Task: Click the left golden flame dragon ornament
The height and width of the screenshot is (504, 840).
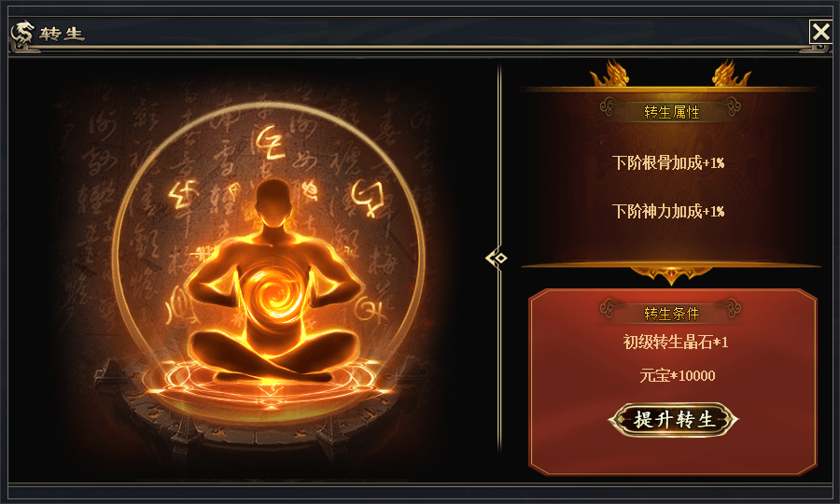Action: click(x=609, y=74)
